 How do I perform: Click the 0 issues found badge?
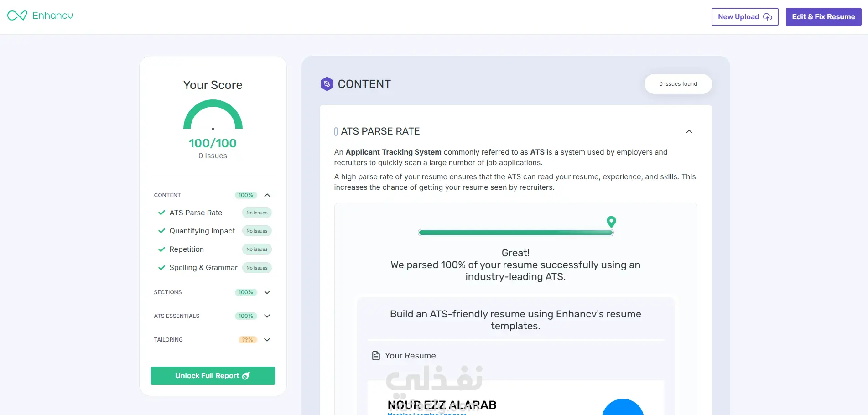tap(678, 84)
